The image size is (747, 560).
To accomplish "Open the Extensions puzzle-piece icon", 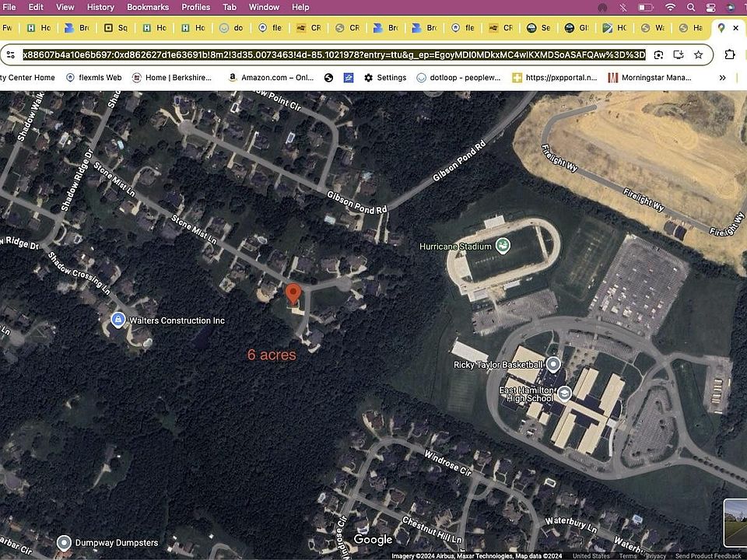I will (730, 54).
